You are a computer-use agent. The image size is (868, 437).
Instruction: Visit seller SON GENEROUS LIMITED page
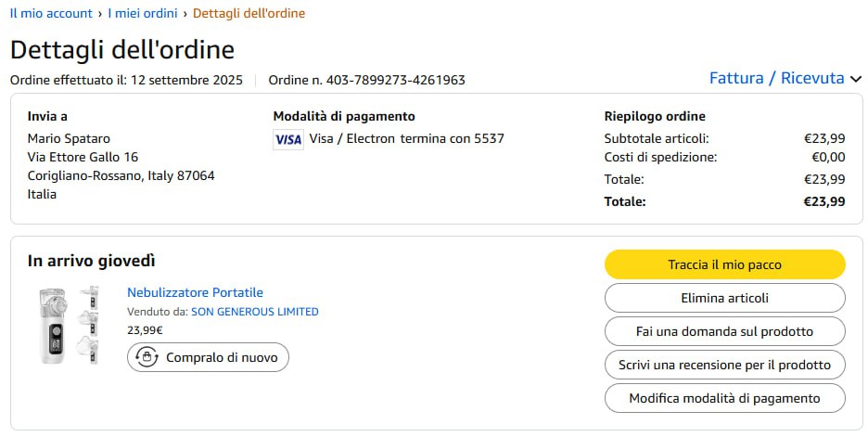[254, 312]
